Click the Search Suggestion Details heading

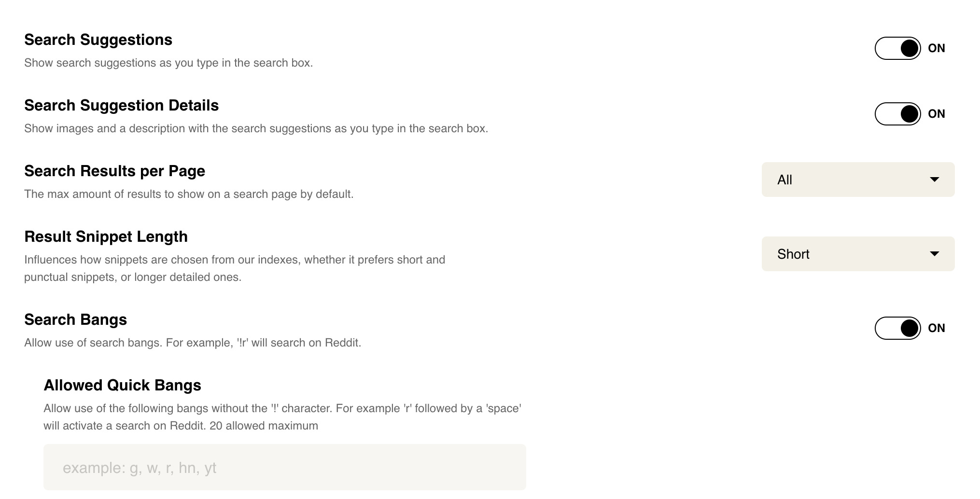(x=121, y=105)
